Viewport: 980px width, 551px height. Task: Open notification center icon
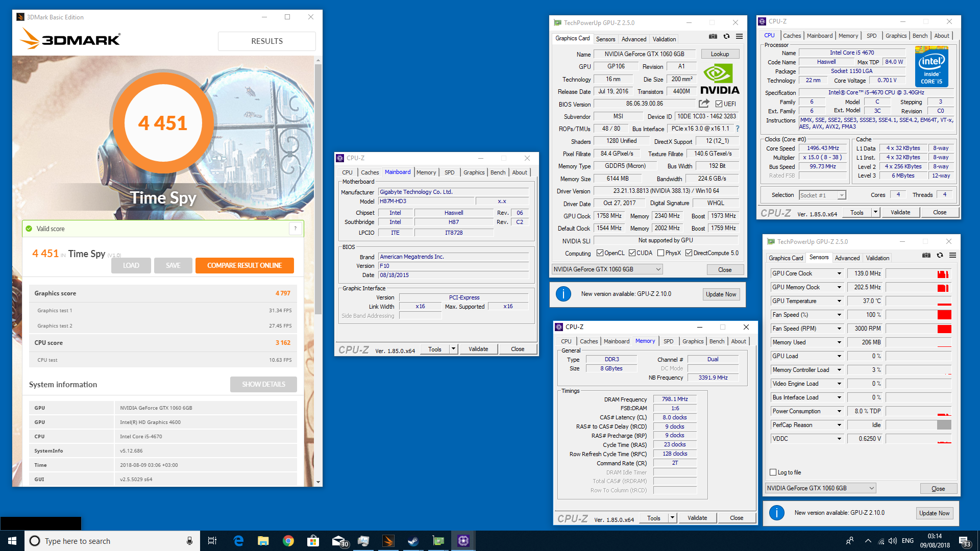[x=964, y=541]
